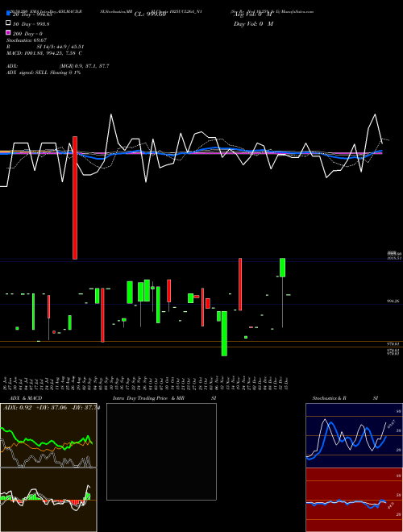Click the blue 20 Day legend swatch
The image size is (403, 532).
point(9,13)
